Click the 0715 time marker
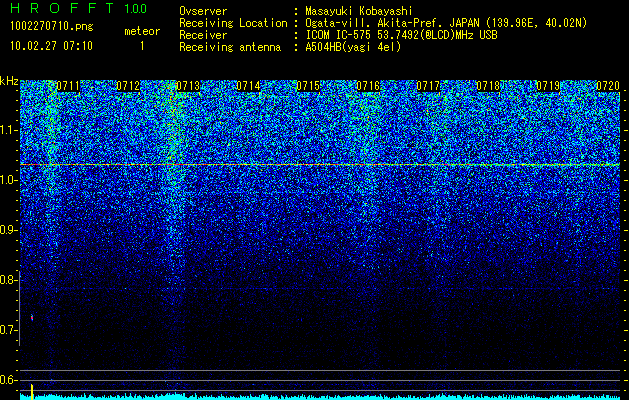629x400 pixels. [308, 86]
